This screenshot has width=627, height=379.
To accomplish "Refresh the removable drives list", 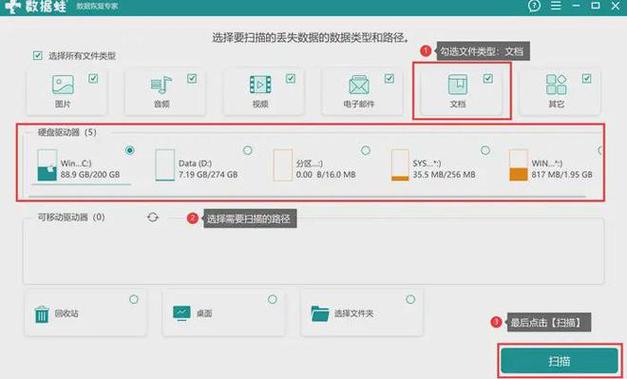I will coord(153,217).
